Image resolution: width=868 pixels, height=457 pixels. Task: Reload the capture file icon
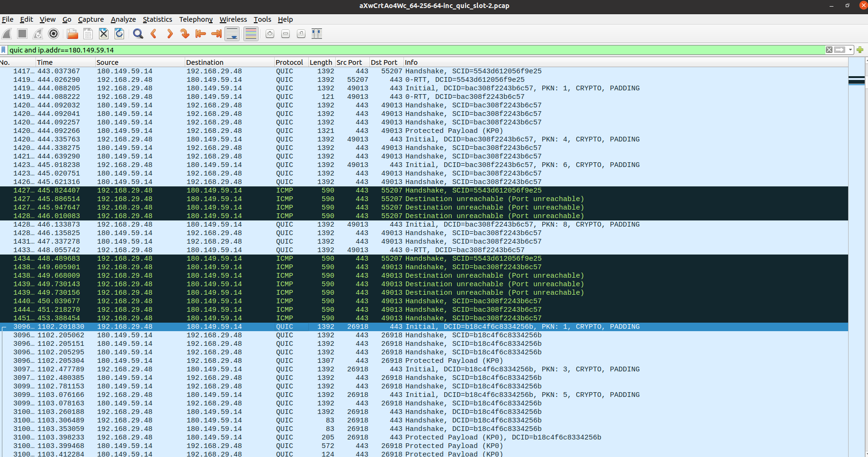[x=119, y=34]
